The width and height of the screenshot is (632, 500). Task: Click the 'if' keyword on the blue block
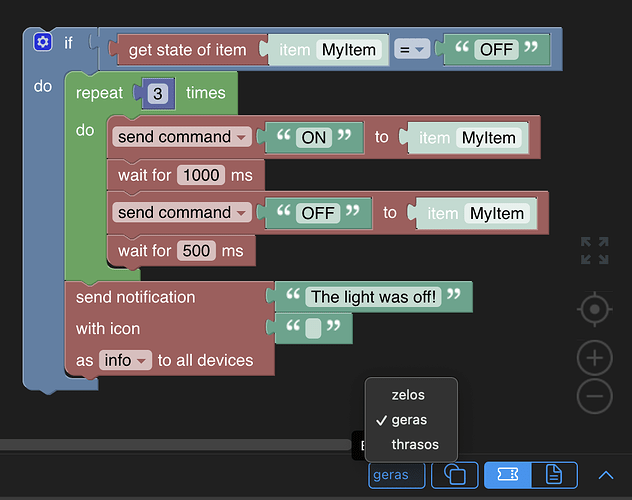(69, 43)
